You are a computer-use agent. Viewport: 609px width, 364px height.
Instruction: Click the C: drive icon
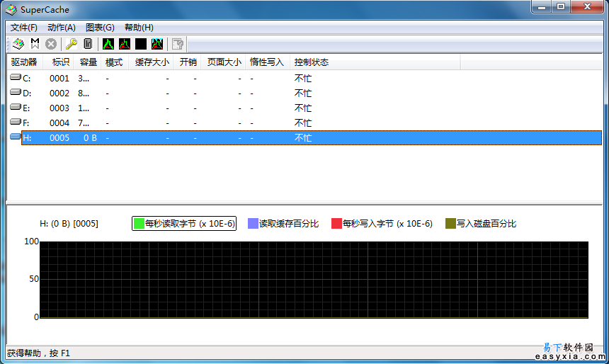16,77
